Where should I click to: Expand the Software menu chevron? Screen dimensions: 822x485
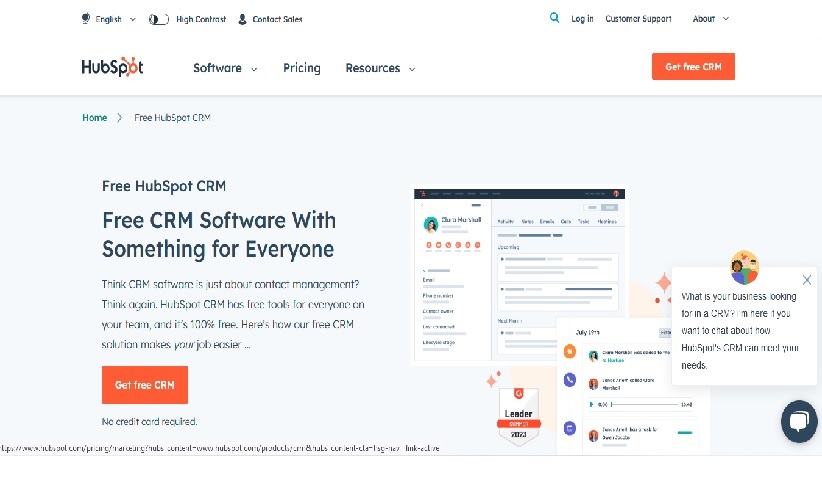pos(254,69)
